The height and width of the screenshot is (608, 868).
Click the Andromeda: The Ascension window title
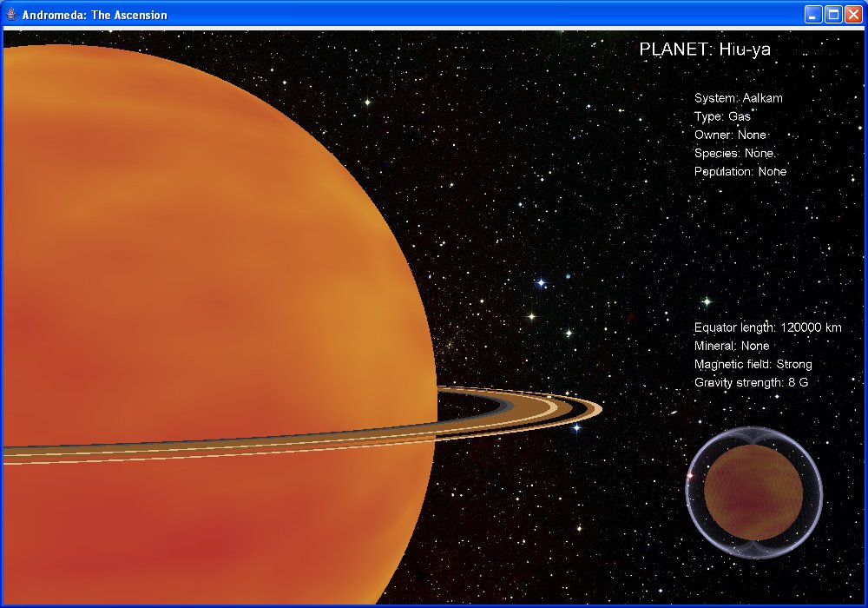pos(95,15)
